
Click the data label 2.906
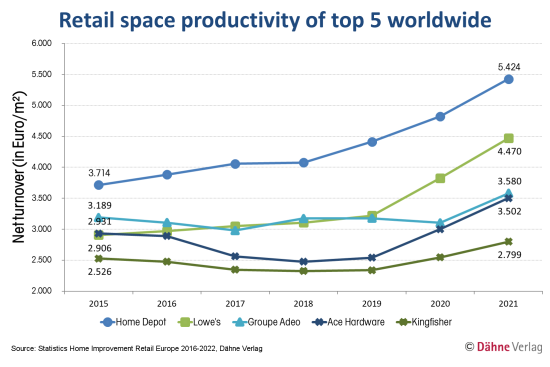point(100,248)
